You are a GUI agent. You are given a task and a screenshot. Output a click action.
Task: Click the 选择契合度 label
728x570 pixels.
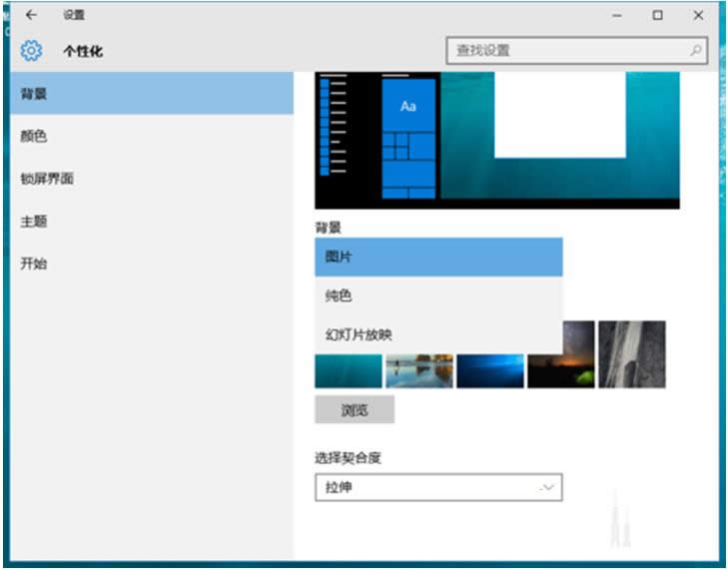[348, 458]
